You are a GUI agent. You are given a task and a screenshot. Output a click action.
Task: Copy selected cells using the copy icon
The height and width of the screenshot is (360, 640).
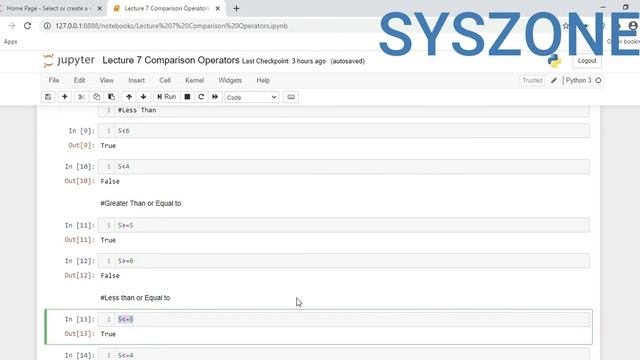tap(96, 97)
